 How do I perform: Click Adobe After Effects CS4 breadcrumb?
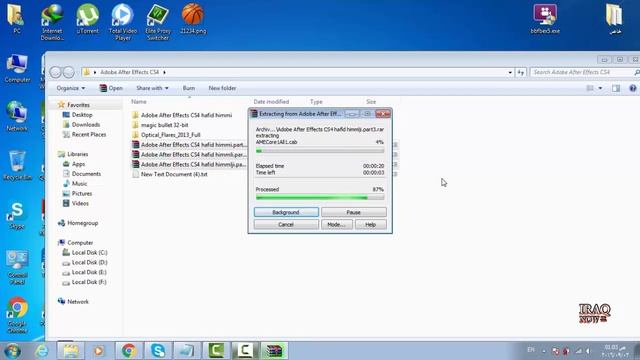click(x=130, y=72)
